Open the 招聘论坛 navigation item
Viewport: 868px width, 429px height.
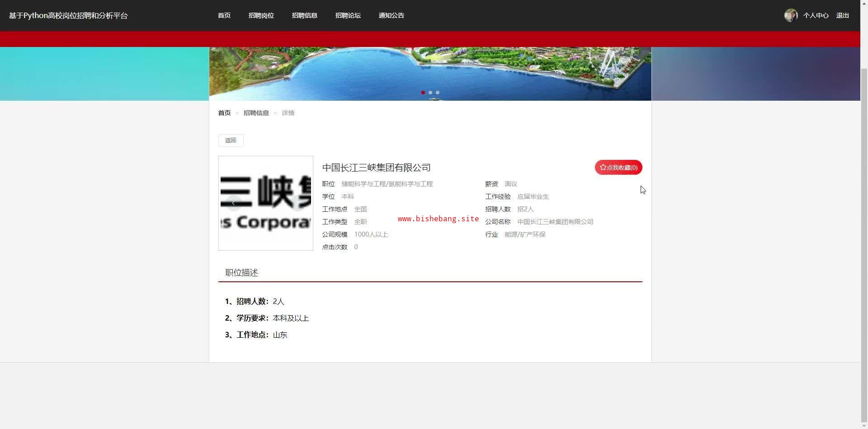(348, 15)
